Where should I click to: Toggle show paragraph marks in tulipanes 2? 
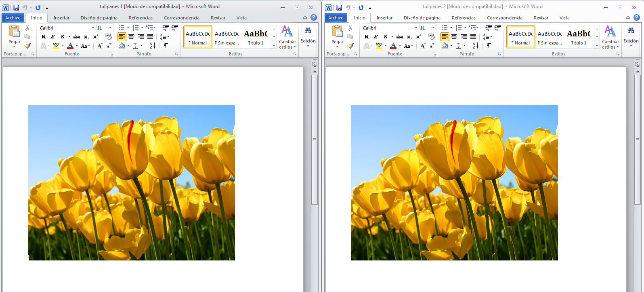(x=489, y=46)
